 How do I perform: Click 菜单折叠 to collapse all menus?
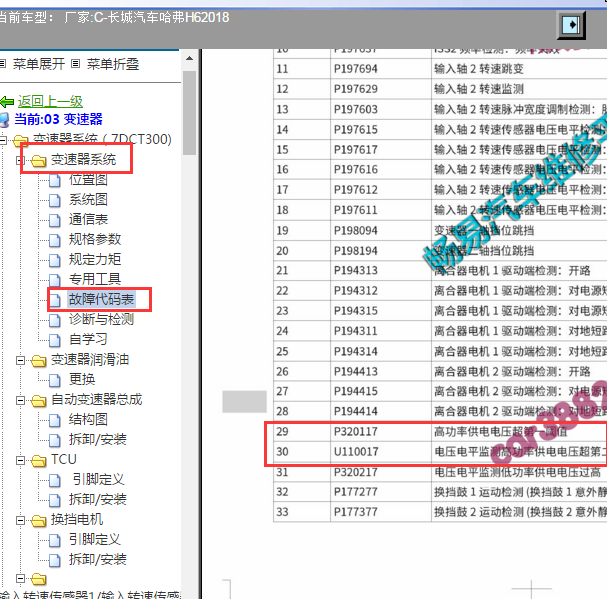click(113, 64)
